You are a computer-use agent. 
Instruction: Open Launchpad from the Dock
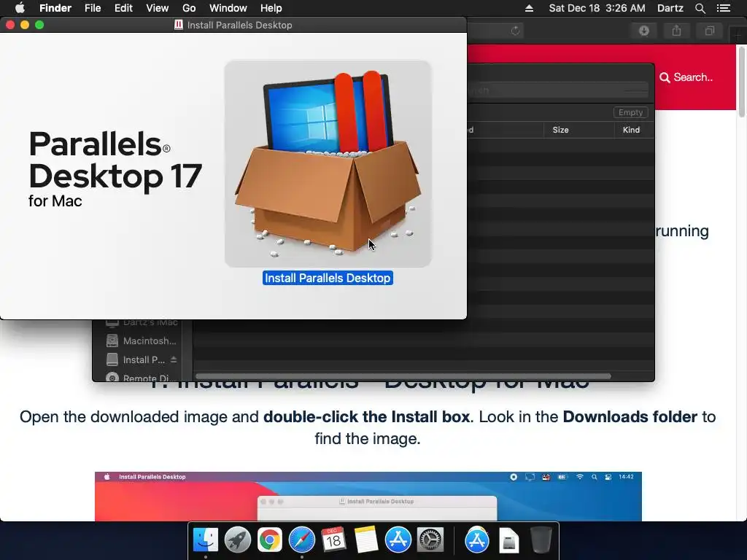237,540
